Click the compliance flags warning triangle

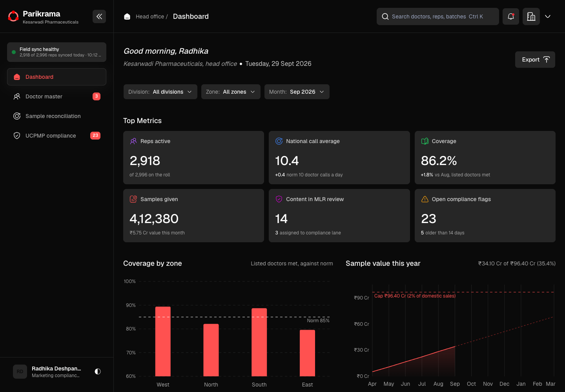pyautogui.click(x=425, y=199)
